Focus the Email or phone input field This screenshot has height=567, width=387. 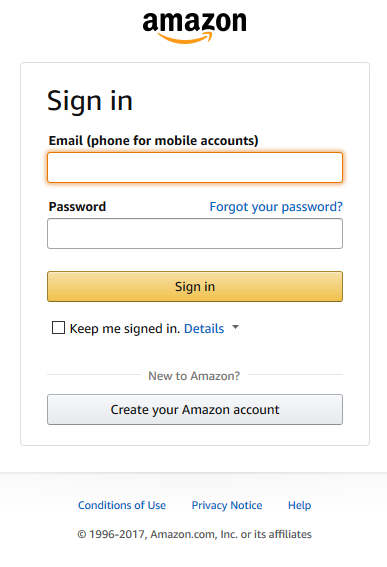coord(195,167)
